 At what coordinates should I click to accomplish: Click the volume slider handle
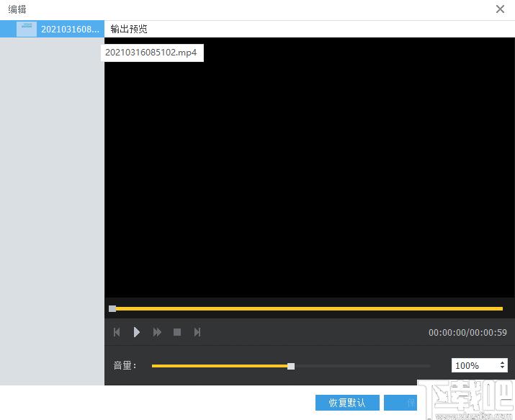(291, 366)
